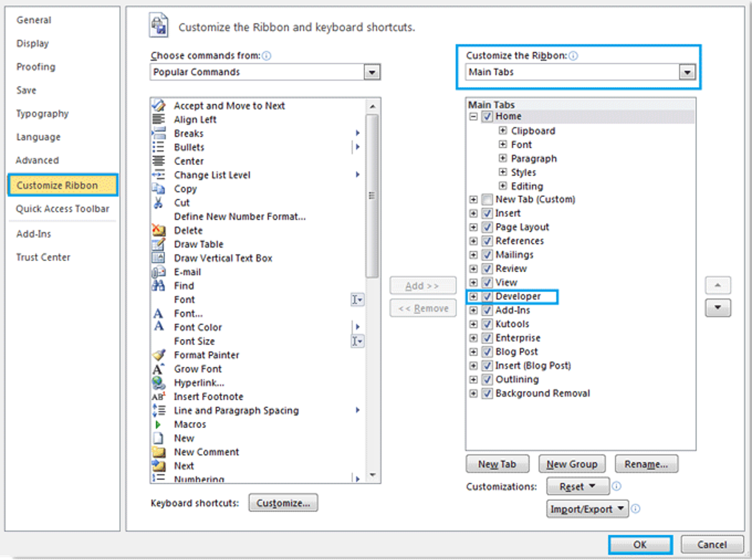Click the Insert Footnote icon
The width and height of the screenshot is (752, 560).
159,396
